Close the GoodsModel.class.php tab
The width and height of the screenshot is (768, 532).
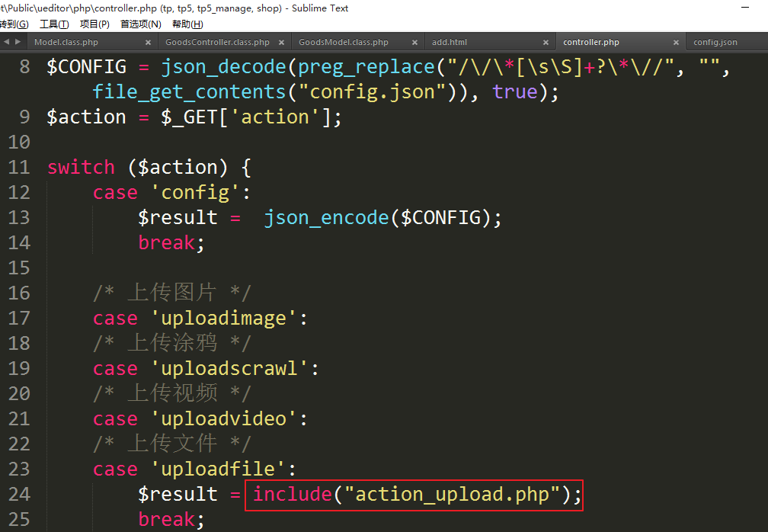coord(415,43)
